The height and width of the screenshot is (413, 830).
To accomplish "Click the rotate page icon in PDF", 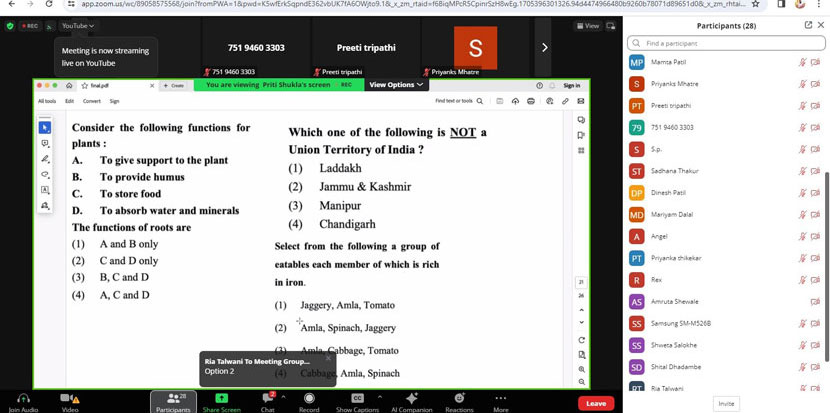I will [x=582, y=340].
